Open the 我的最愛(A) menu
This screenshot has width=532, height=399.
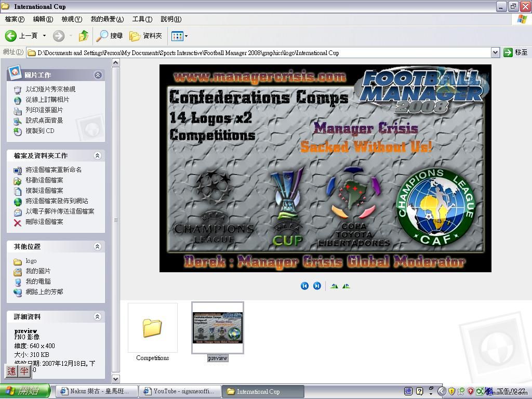click(107, 19)
